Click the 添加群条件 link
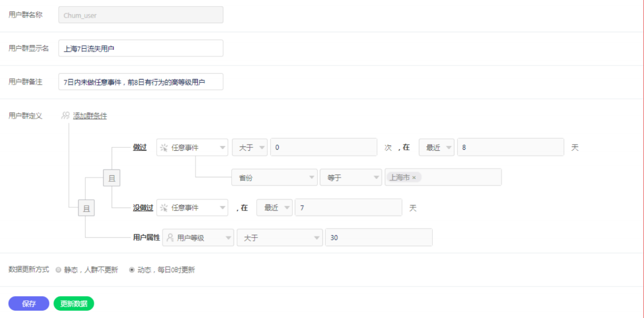The image size is (644, 318). 90,116
